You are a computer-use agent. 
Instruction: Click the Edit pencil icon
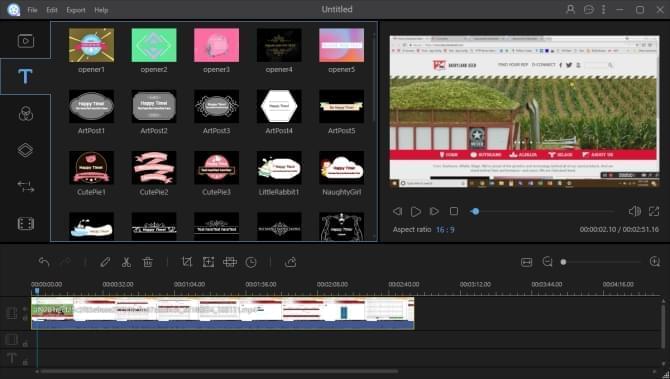pos(105,262)
